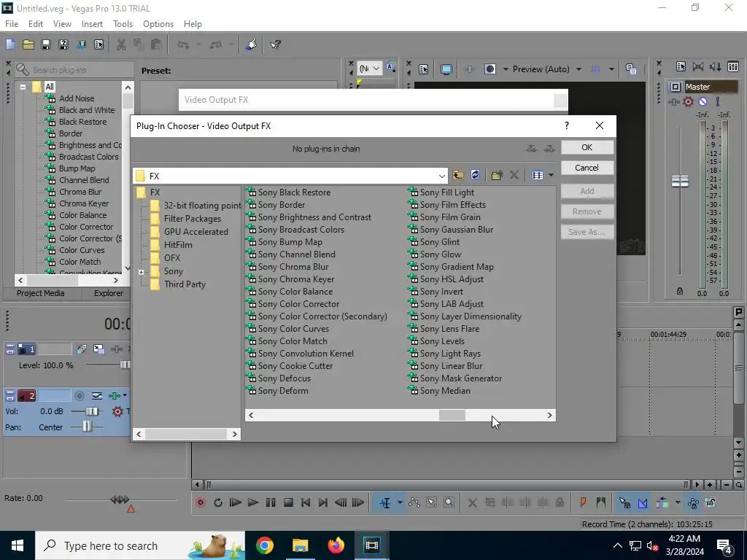Switch to Project Media tab
Viewport: 747px width, 560px height.
point(41,293)
